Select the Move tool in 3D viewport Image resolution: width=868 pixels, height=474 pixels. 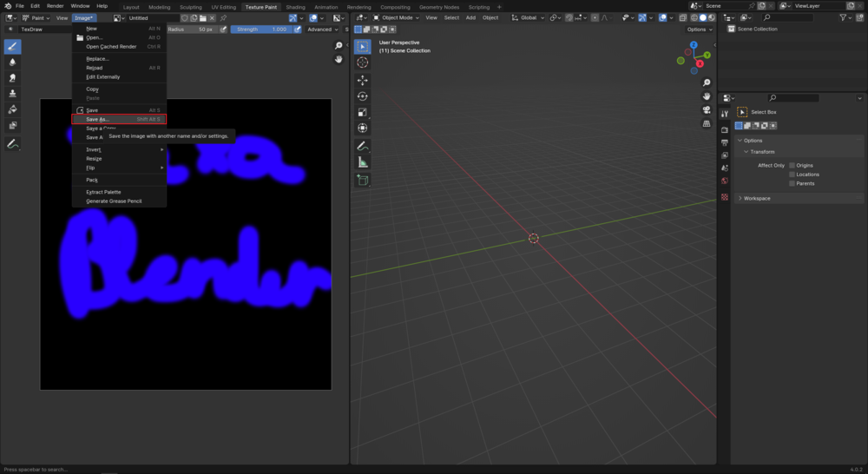coord(362,80)
